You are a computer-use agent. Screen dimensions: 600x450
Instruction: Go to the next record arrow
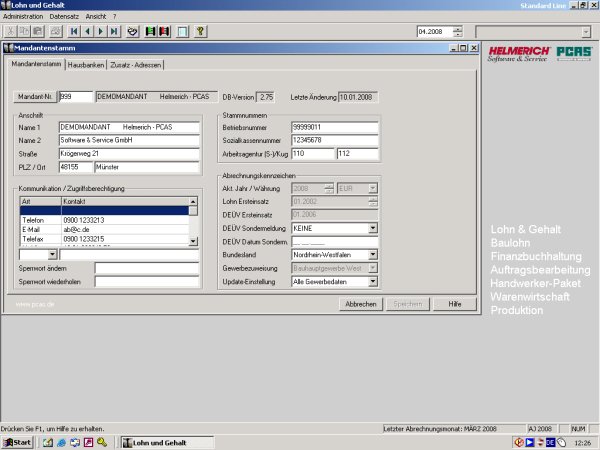[101, 31]
